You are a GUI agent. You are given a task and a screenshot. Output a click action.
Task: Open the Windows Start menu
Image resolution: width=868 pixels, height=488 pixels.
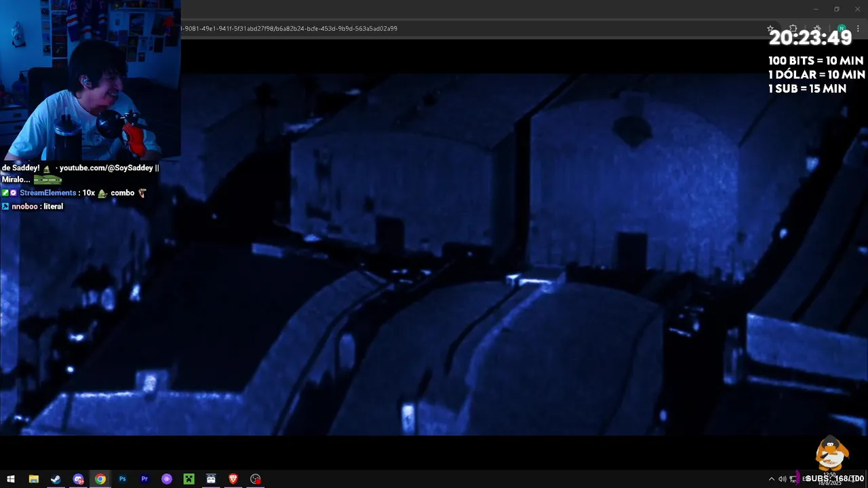pyautogui.click(x=11, y=479)
